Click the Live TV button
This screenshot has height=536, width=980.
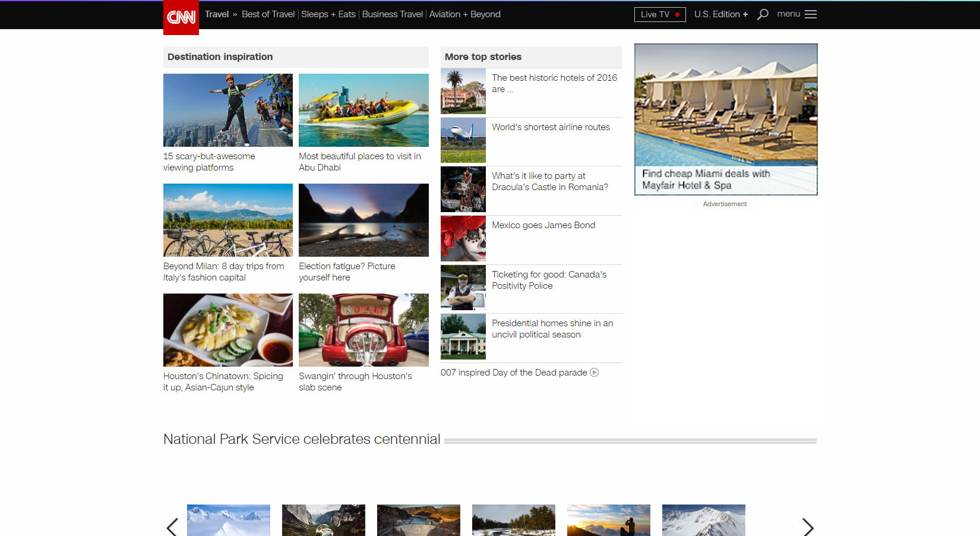pyautogui.click(x=660, y=14)
